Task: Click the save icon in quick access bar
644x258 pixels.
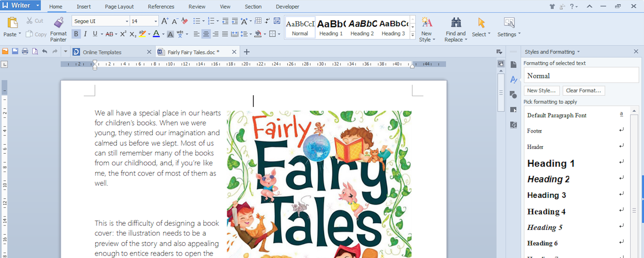Action: coord(15,51)
